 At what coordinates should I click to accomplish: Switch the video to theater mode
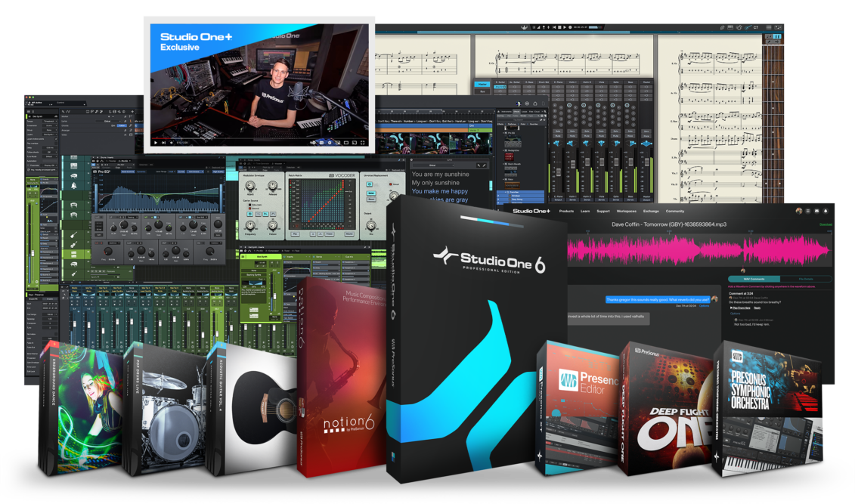(x=345, y=143)
